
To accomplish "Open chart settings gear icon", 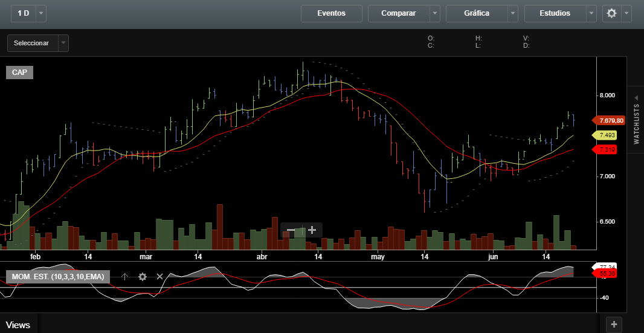I will pos(611,13).
